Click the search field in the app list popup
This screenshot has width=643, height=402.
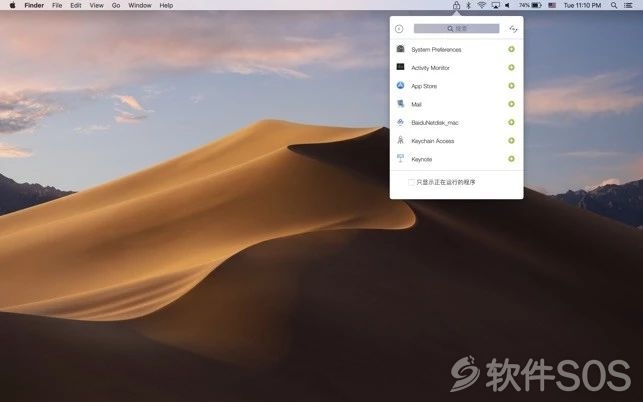[x=456, y=28]
